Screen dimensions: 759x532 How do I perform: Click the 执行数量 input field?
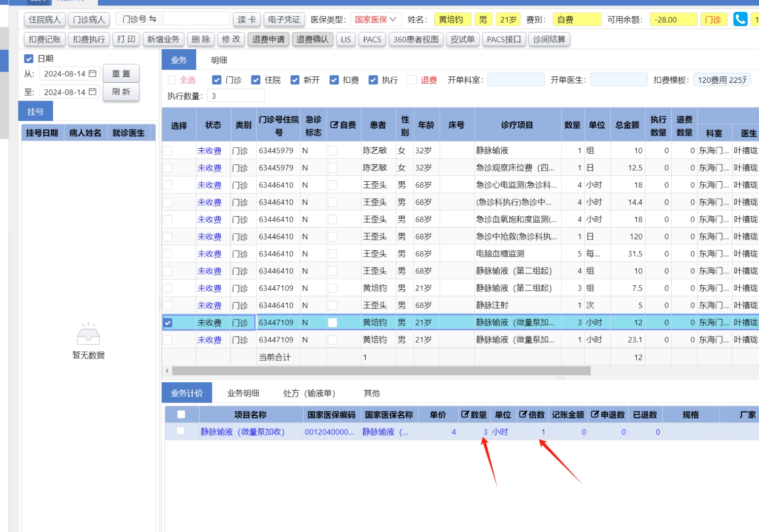click(x=236, y=96)
